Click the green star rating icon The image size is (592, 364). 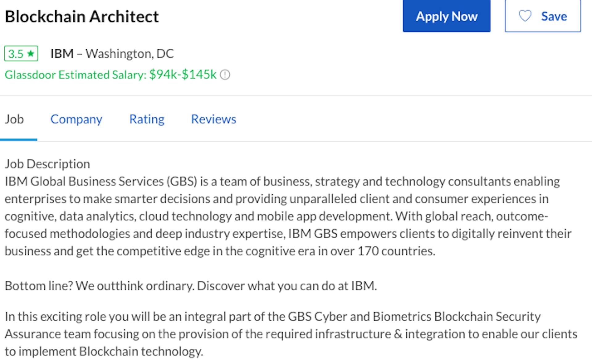[x=31, y=54]
